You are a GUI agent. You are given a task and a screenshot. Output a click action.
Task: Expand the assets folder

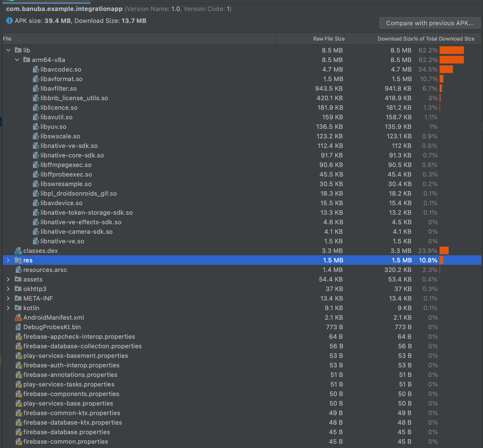[x=9, y=279]
